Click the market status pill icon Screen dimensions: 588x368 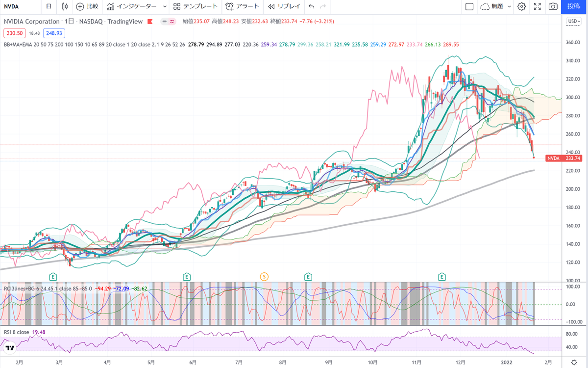coord(168,22)
